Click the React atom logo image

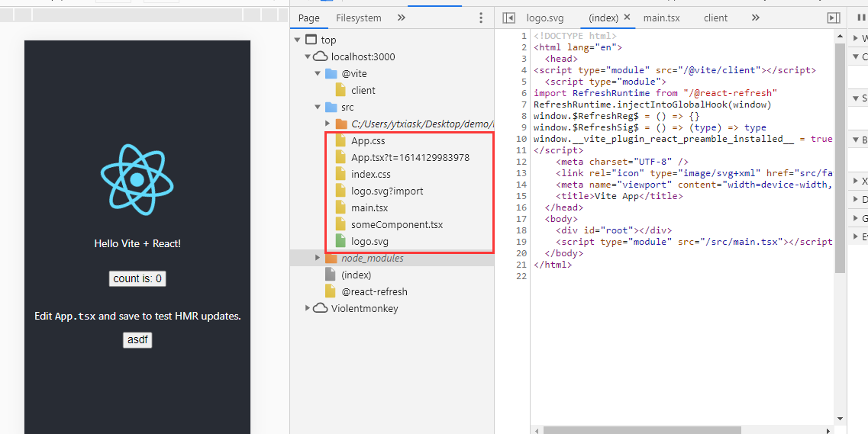tap(137, 180)
